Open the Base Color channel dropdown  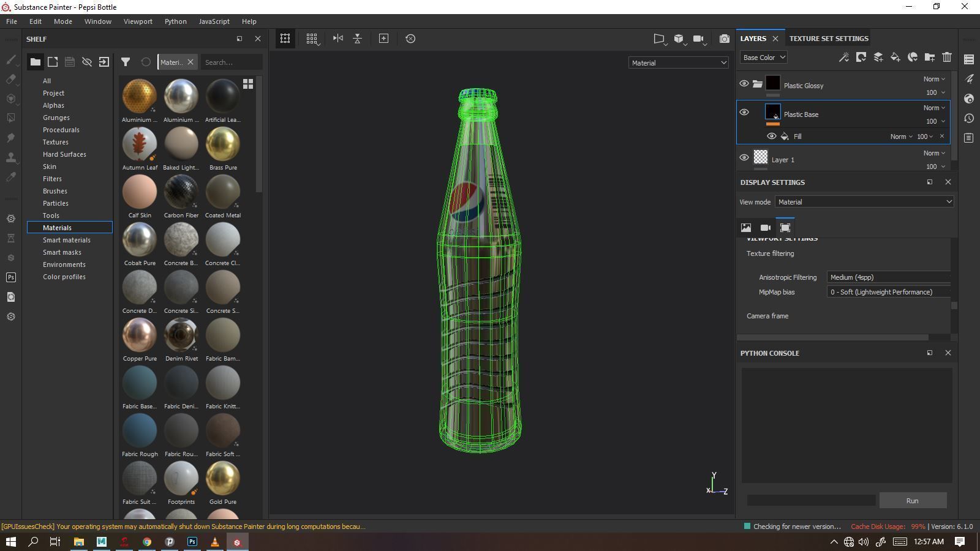pyautogui.click(x=763, y=58)
